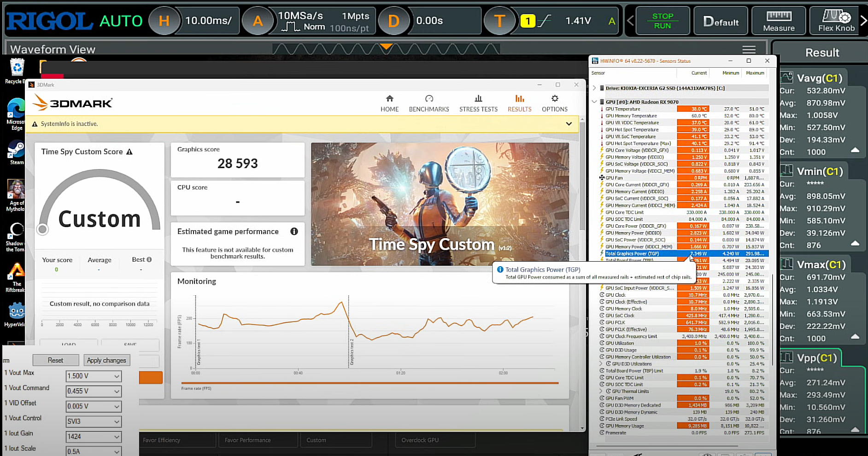Open the Flex Knob settings
Image resolution: width=868 pixels, height=456 pixels.
tap(836, 21)
